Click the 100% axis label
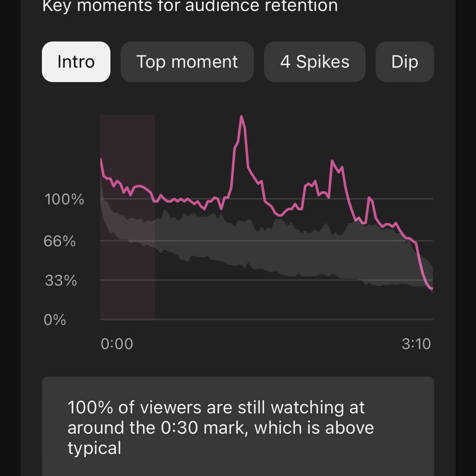Viewport: 476px width, 476px height. 64,199
